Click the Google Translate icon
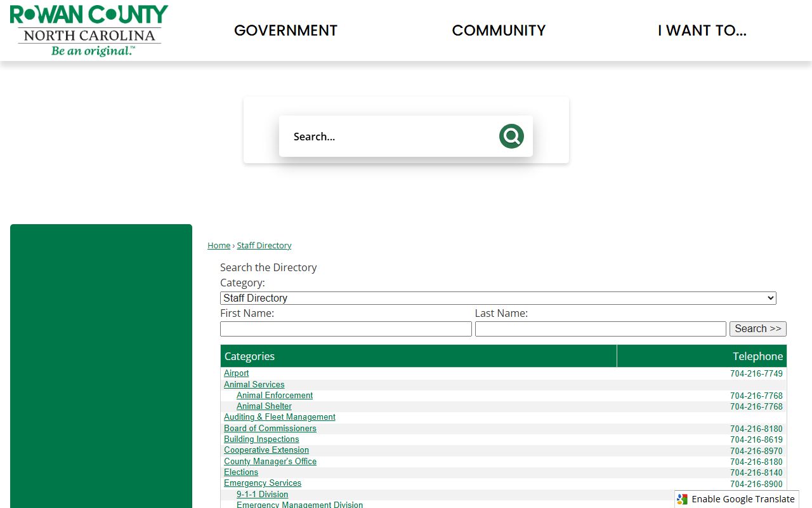 coord(682,499)
